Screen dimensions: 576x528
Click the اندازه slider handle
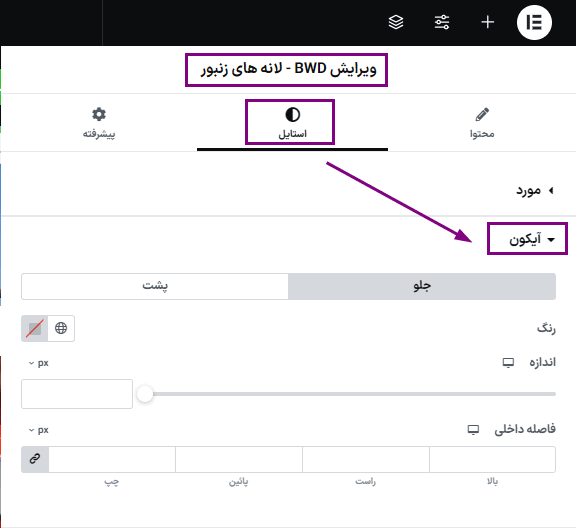145,394
